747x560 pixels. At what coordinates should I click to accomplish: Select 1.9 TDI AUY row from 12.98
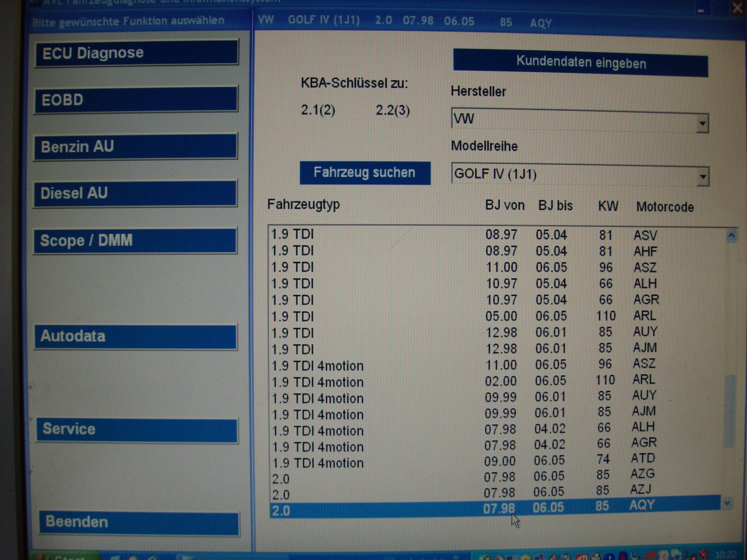point(497,332)
